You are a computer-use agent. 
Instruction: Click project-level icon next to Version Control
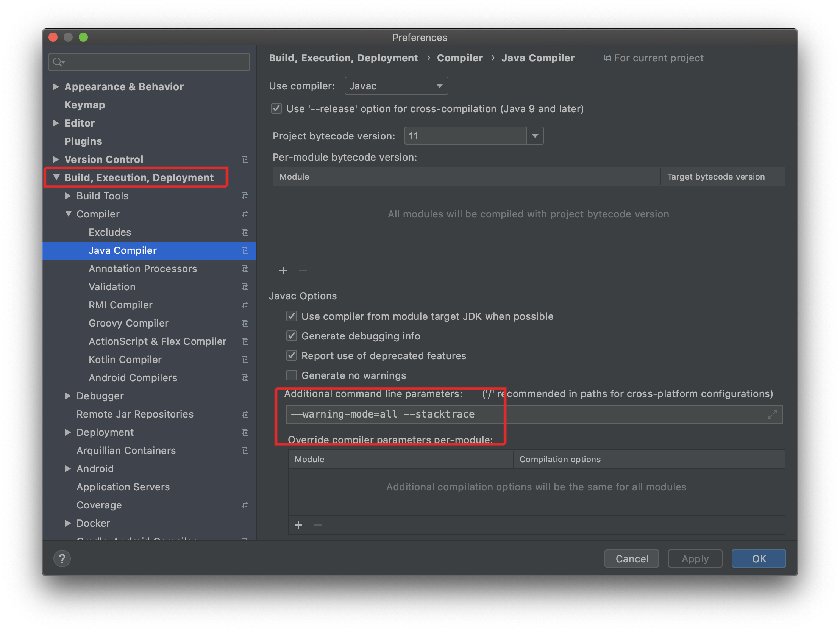click(x=245, y=160)
